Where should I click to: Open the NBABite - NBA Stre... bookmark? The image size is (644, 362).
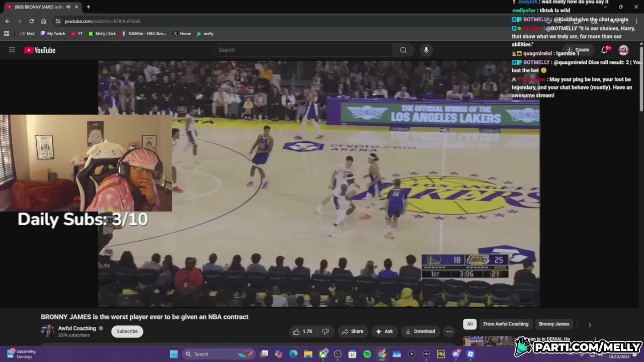point(143,34)
